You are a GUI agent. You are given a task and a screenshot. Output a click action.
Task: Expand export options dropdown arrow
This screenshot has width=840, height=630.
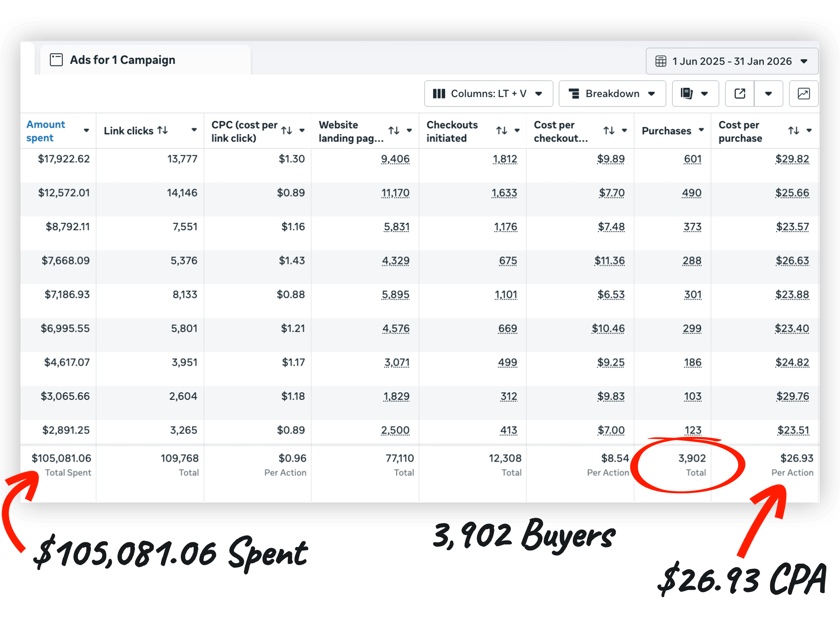768,93
